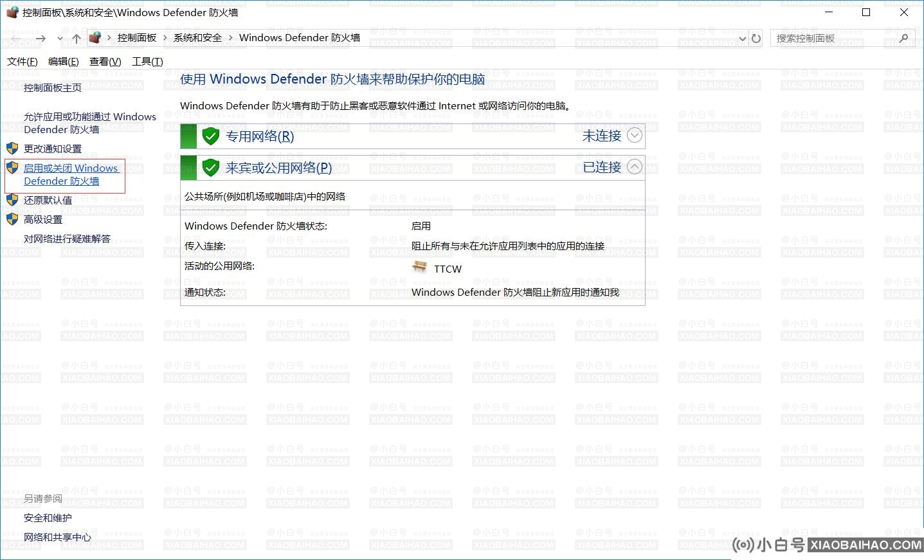Click green shield icon beside 来宾或公用网络

[x=211, y=168]
